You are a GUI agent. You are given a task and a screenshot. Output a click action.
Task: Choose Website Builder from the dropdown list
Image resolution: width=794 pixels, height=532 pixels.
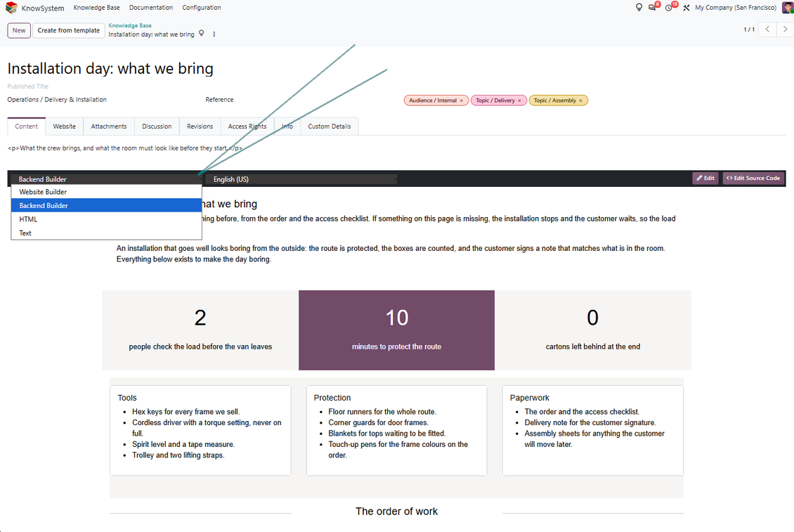106,192
